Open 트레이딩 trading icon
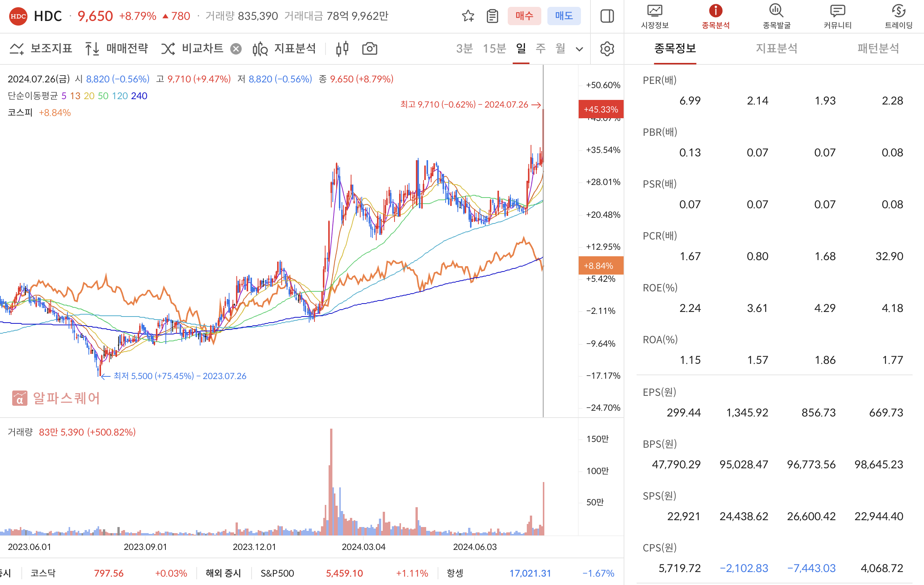The width and height of the screenshot is (924, 585). pyautogui.click(x=898, y=16)
